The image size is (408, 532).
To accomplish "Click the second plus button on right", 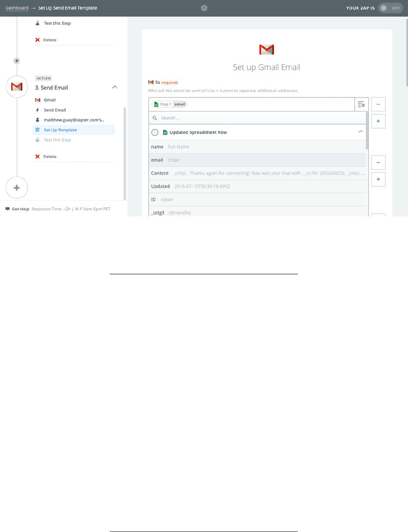I will pyautogui.click(x=378, y=179).
